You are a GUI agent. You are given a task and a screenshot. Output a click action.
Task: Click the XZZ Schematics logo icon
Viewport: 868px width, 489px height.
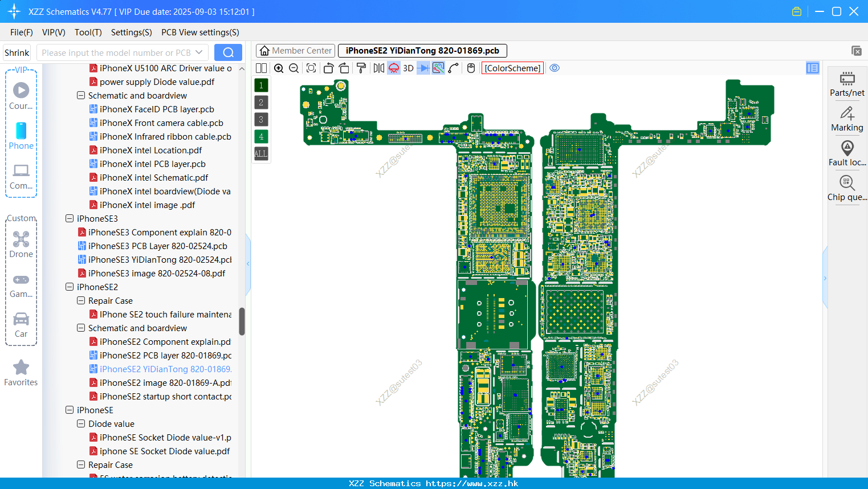(x=14, y=11)
